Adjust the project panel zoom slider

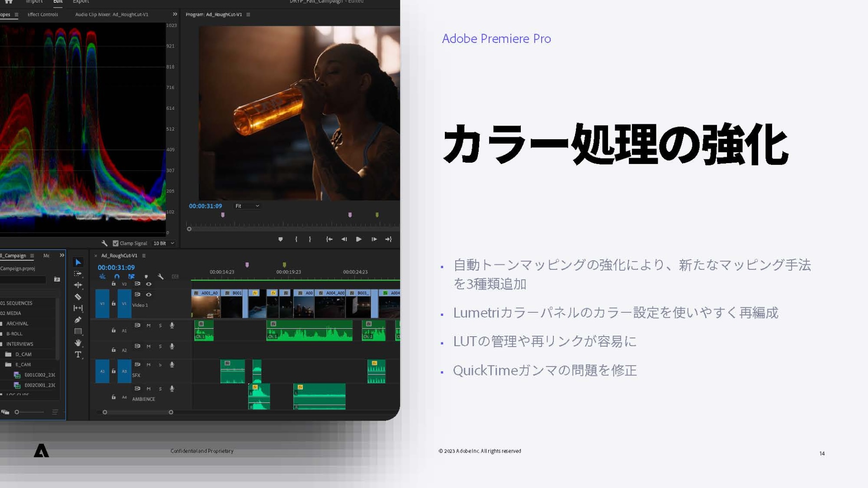[17, 412]
